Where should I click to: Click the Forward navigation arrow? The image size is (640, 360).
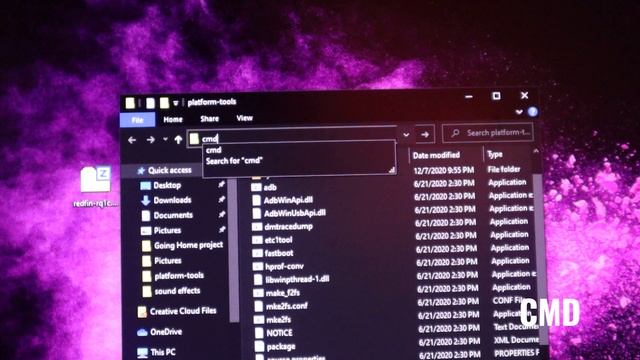pyautogui.click(x=150, y=140)
